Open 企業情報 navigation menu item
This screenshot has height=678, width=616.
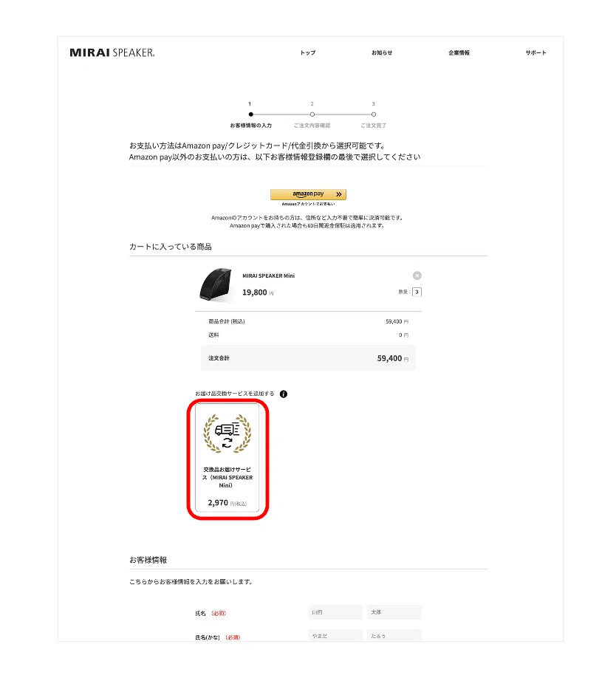click(459, 52)
